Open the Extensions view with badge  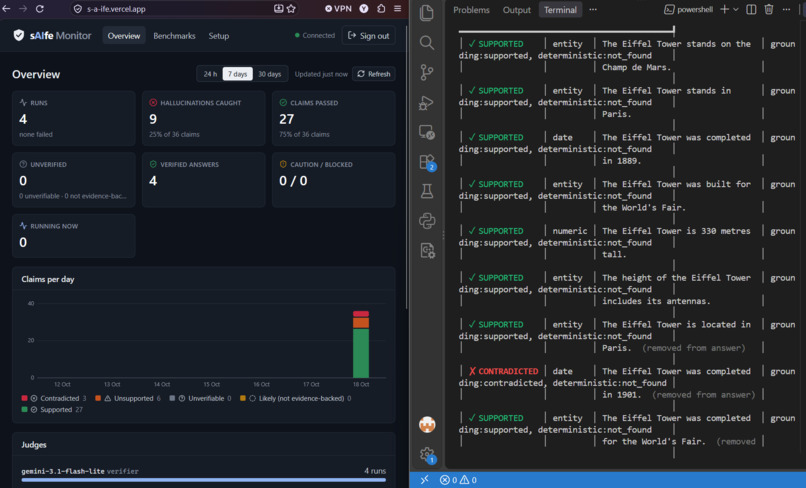427,162
